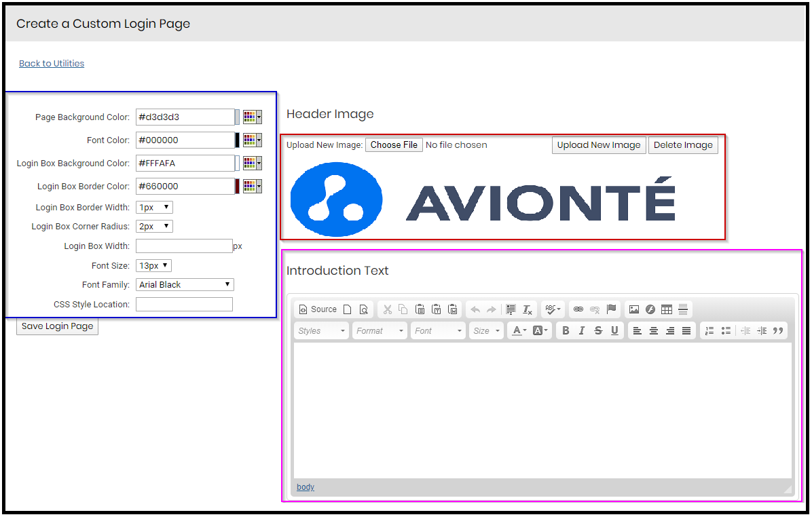812x517 pixels.
Task: Click the Block Quote icon
Action: pos(778,331)
